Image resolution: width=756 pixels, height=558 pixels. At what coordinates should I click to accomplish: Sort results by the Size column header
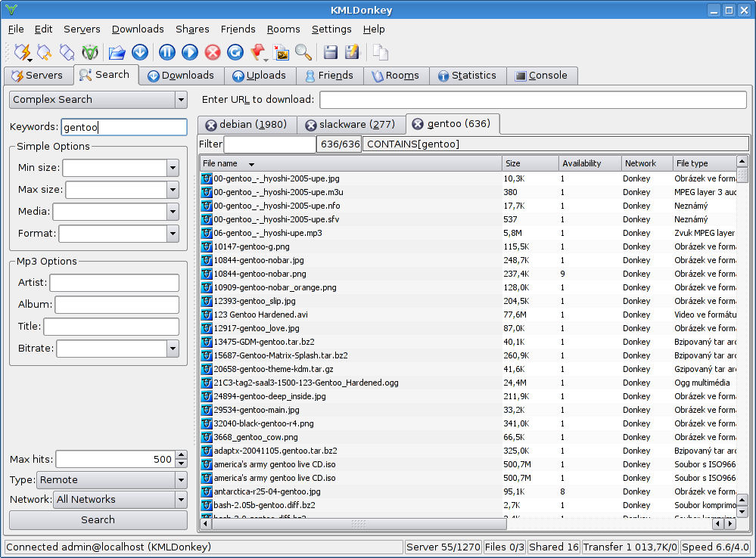click(x=530, y=163)
